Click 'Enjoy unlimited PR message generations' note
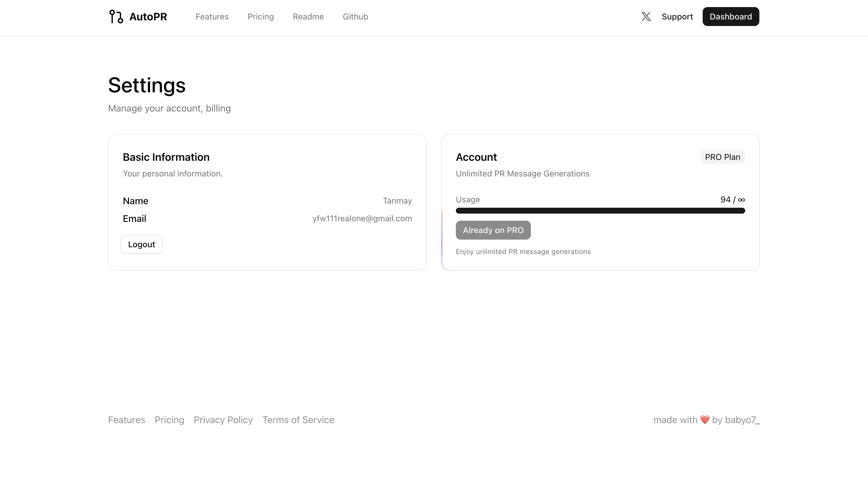 click(x=523, y=252)
